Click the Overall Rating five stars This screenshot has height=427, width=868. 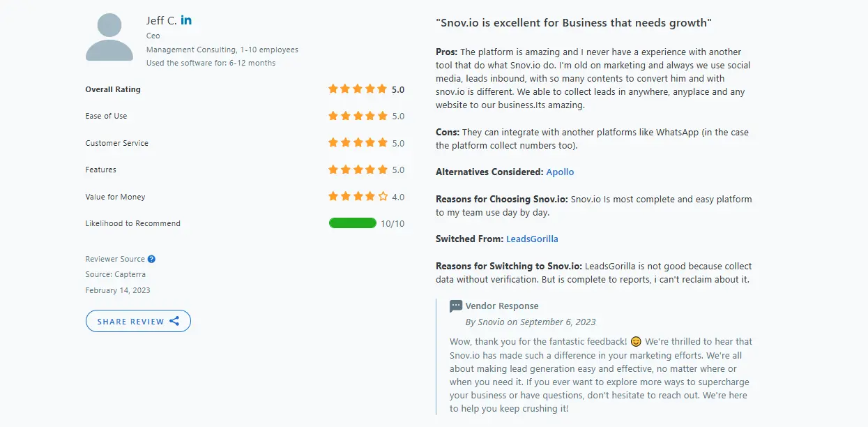pyautogui.click(x=357, y=89)
